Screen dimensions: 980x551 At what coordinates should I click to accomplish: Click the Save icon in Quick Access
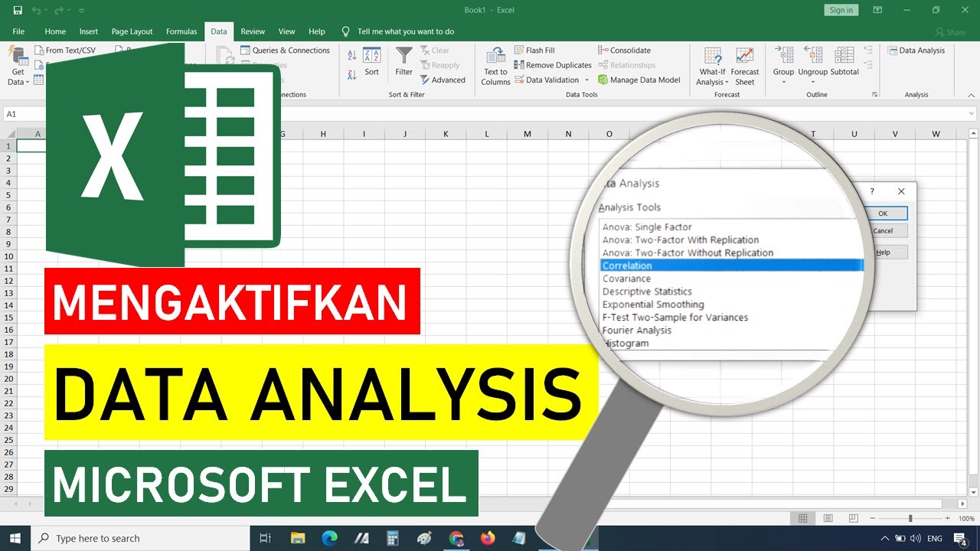tap(18, 10)
